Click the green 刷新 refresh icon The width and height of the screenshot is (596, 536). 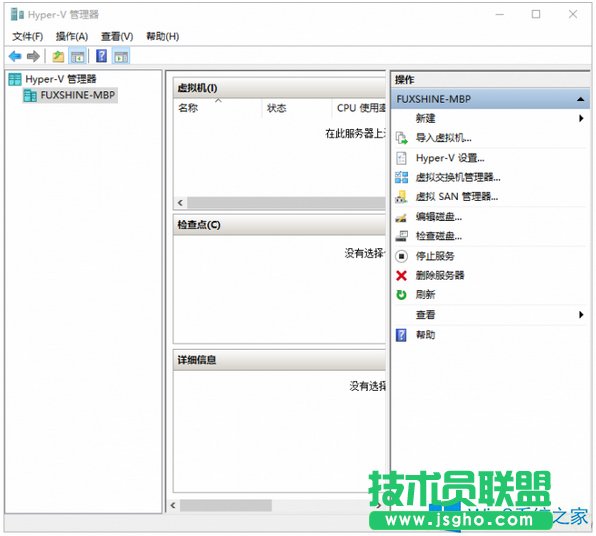401,295
